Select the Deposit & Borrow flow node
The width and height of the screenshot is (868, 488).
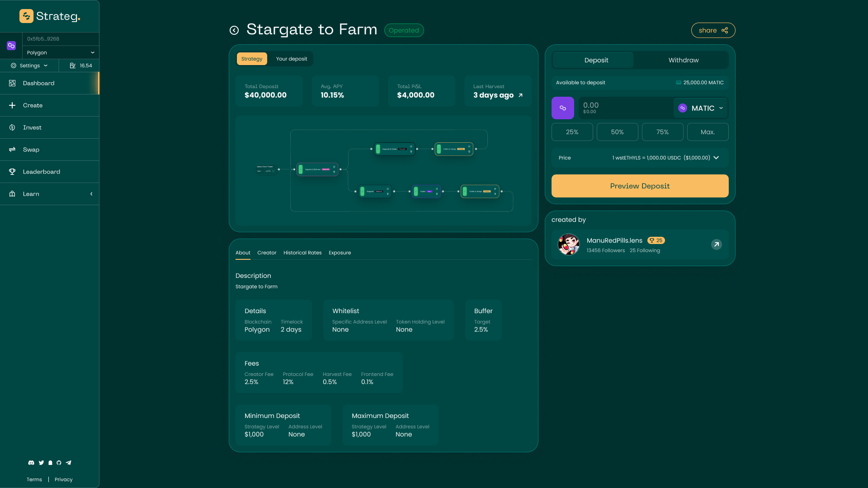tap(317, 169)
